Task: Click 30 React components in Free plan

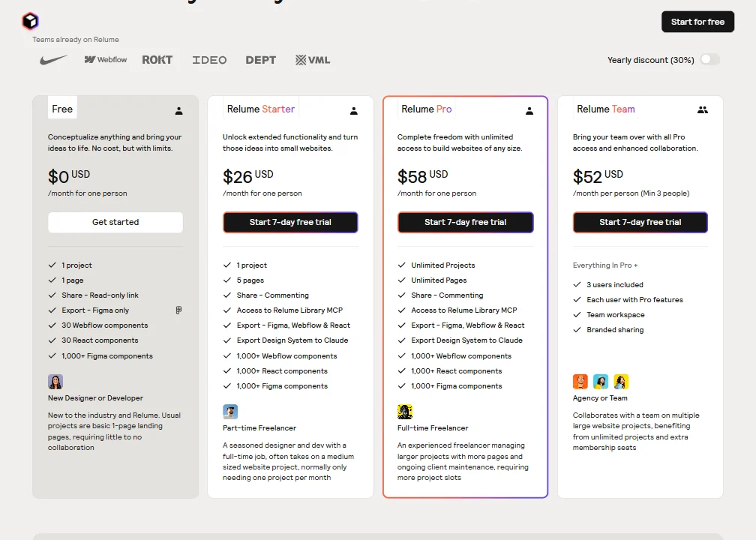Action: 100,340
